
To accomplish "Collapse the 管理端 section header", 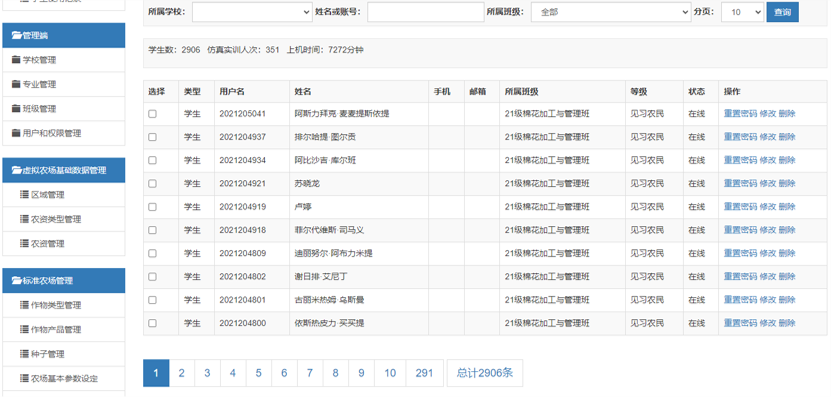I will (64, 36).
